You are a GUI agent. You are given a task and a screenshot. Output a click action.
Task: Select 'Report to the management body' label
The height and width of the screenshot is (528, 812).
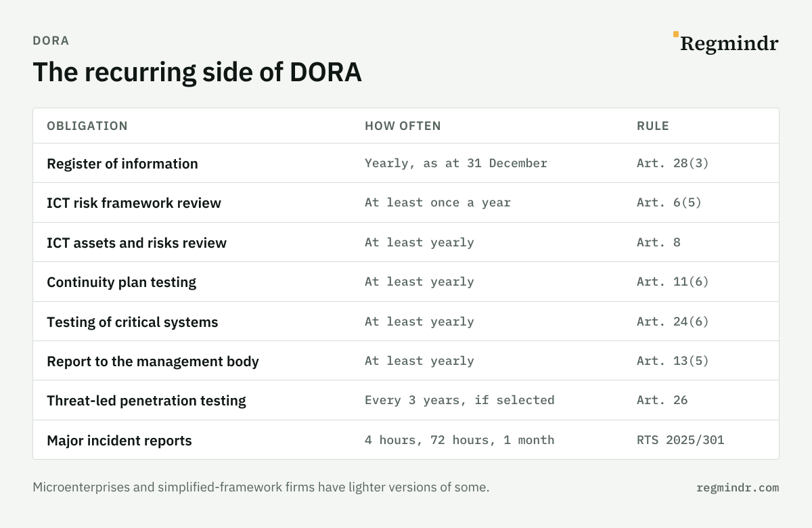pos(153,361)
